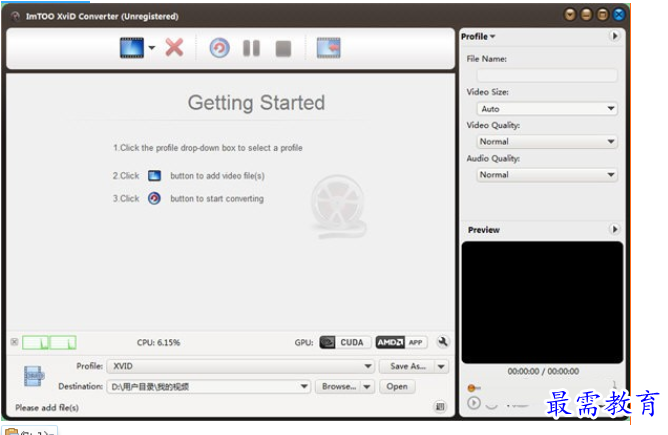
Task: Start converting with the circular convert icon
Action: (x=219, y=48)
